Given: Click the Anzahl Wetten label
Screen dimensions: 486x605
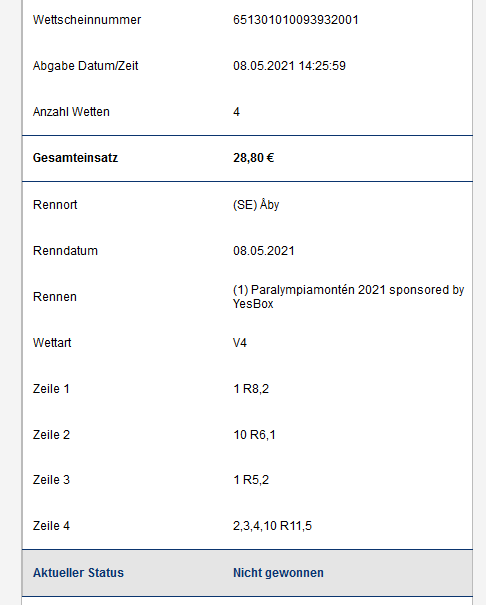Looking at the screenshot, I should click(71, 112).
